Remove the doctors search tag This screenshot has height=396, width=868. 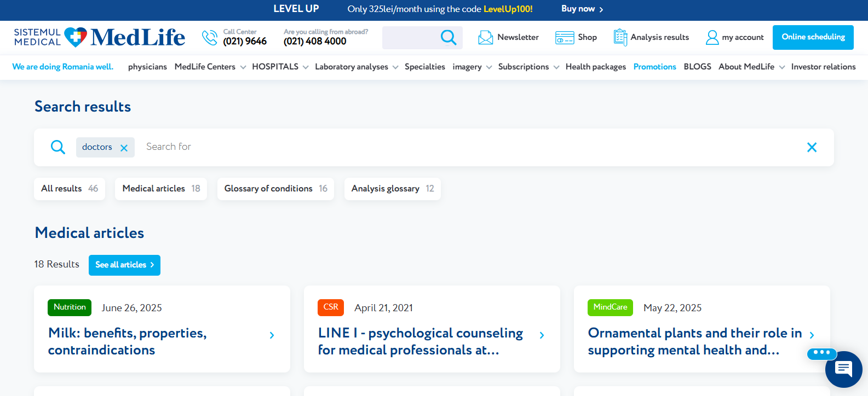click(124, 148)
